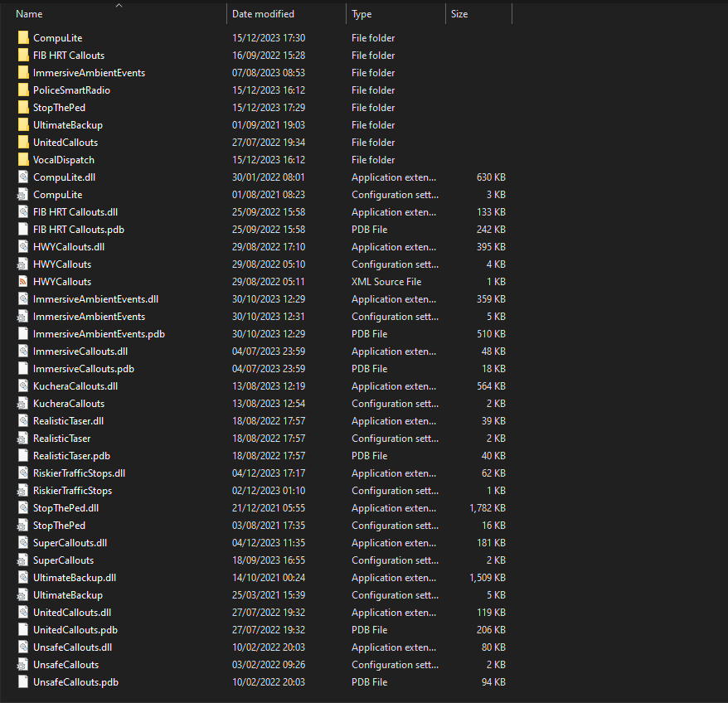Select the FIB HRT Callouts folder icon

[x=23, y=56]
